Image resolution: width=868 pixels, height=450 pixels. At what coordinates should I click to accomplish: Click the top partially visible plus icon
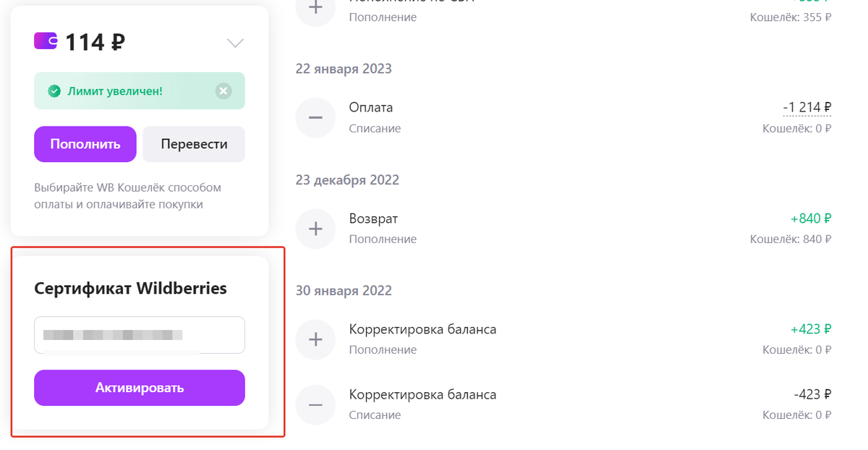(x=315, y=9)
